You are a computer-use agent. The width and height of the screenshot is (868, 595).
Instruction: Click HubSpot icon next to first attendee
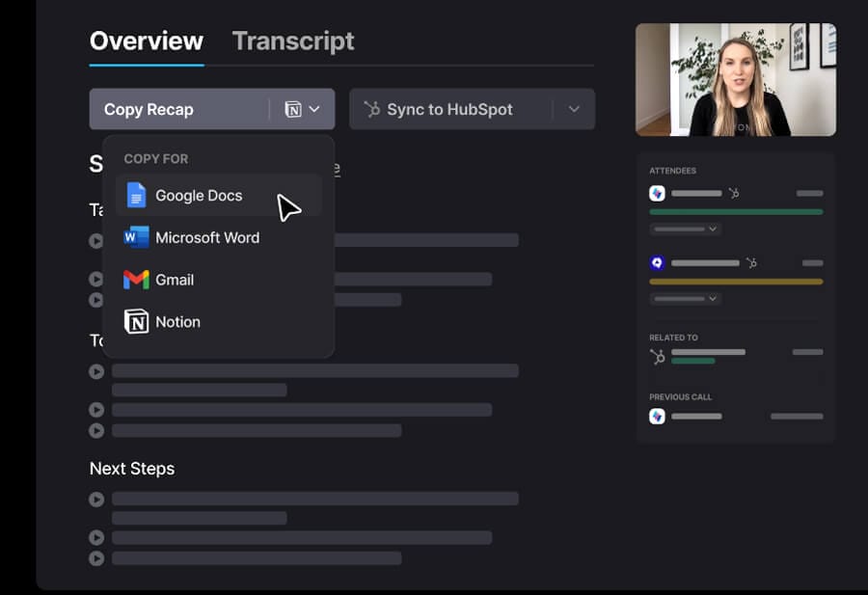point(734,193)
